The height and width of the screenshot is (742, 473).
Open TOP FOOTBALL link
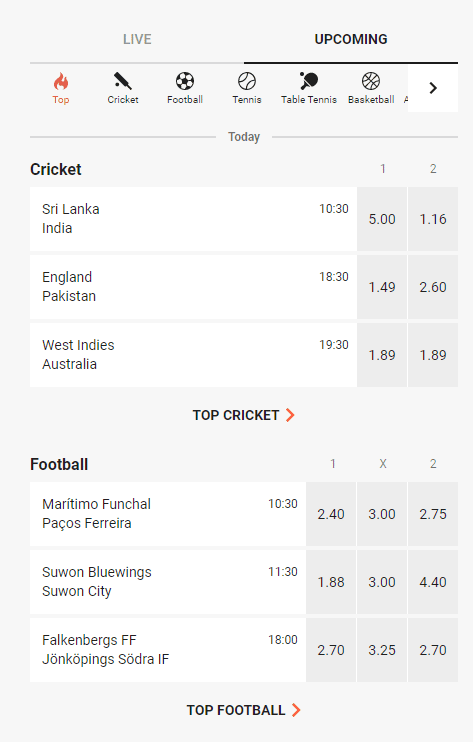[x=244, y=710]
